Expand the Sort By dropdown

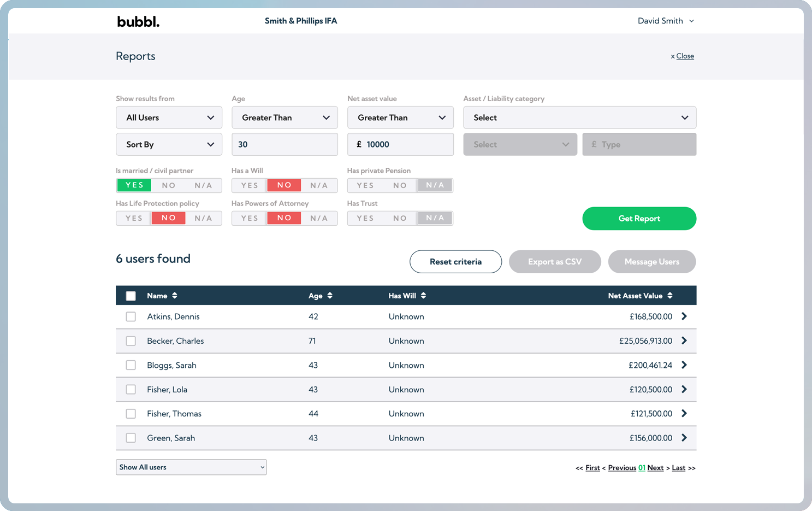169,144
